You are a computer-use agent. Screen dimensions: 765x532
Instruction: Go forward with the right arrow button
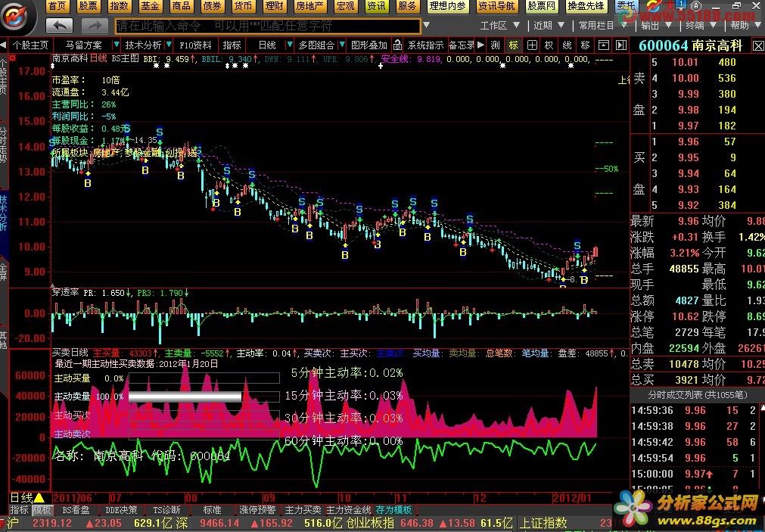point(95,26)
